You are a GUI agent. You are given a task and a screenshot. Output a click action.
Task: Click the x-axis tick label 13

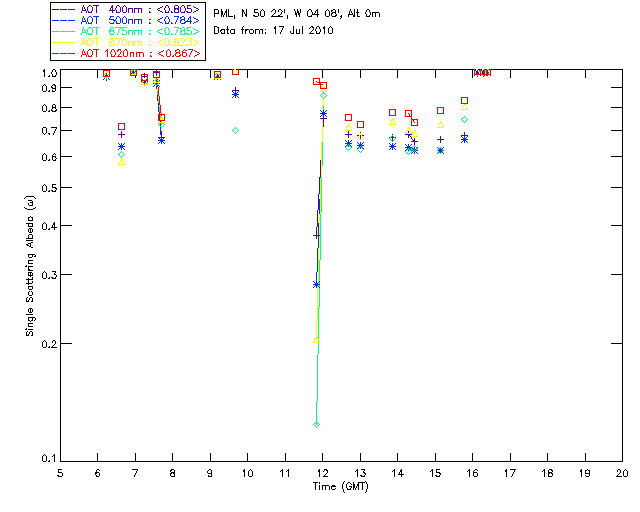360,473
